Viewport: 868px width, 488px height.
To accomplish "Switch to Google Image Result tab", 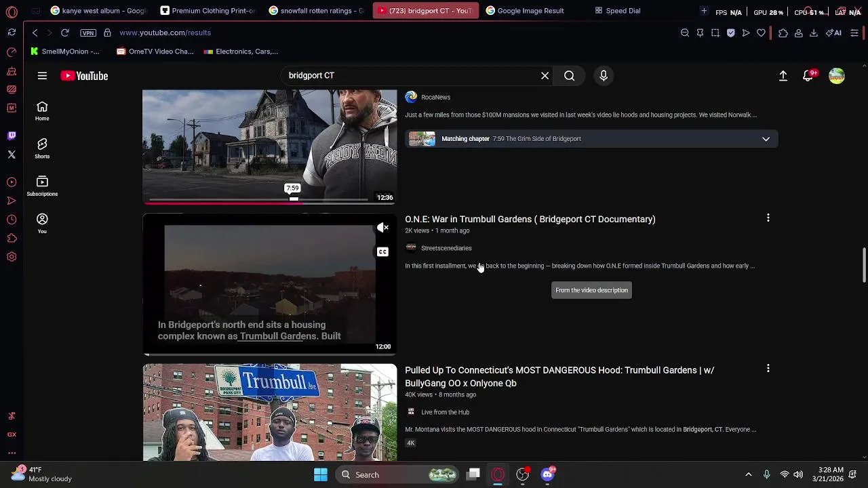I will click(x=534, y=11).
